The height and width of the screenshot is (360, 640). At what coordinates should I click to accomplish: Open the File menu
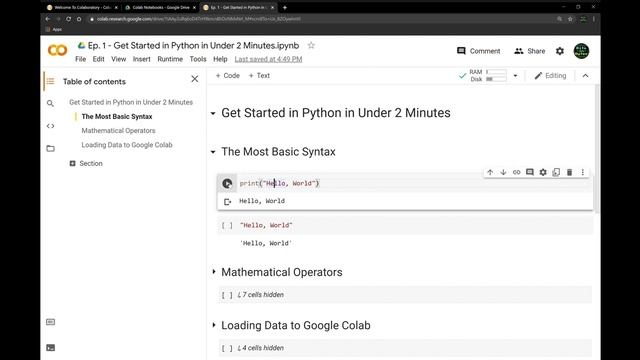pos(80,59)
